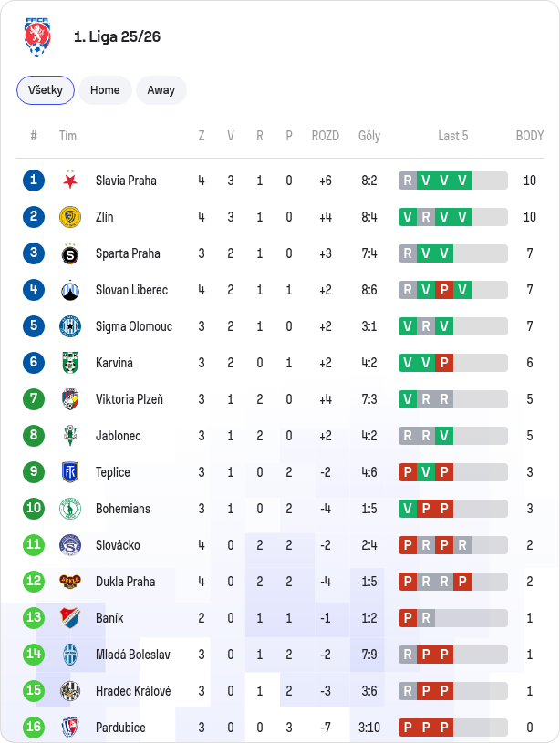Image resolution: width=560 pixels, height=743 pixels.
Task: Switch to the Away standings tab
Action: [x=161, y=90]
